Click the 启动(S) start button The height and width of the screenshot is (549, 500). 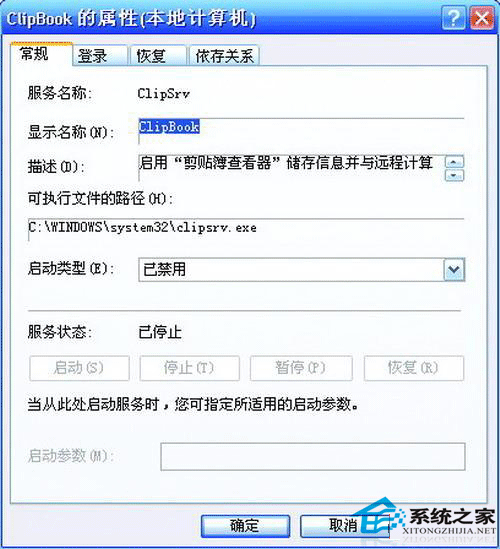tap(79, 368)
